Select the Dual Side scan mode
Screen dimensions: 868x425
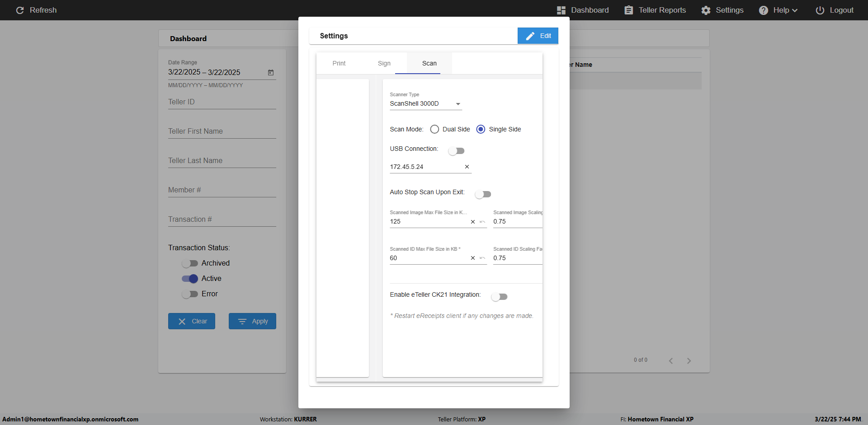(x=434, y=129)
